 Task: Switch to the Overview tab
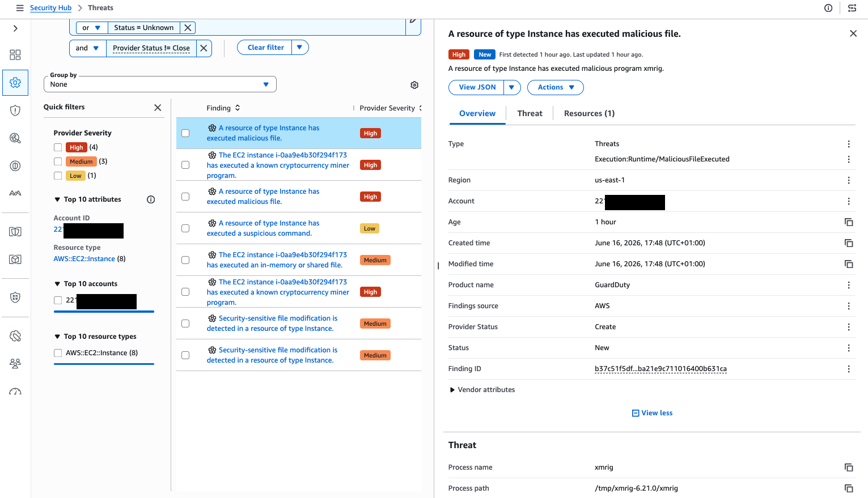tap(477, 113)
